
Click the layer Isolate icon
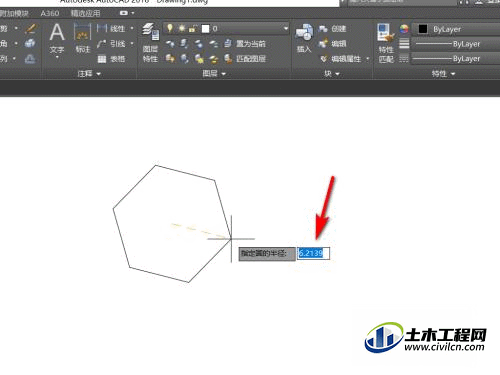pos(184,44)
